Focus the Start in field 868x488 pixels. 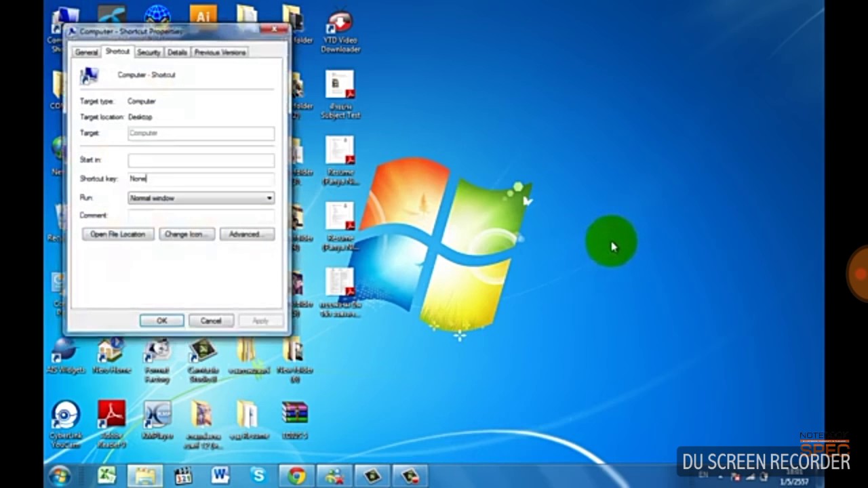click(x=201, y=160)
